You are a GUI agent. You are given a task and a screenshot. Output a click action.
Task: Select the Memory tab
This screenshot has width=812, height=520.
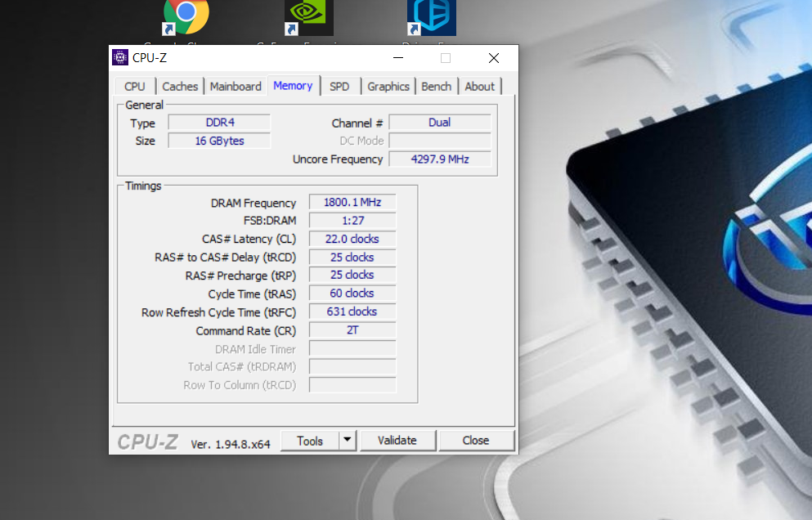point(293,86)
